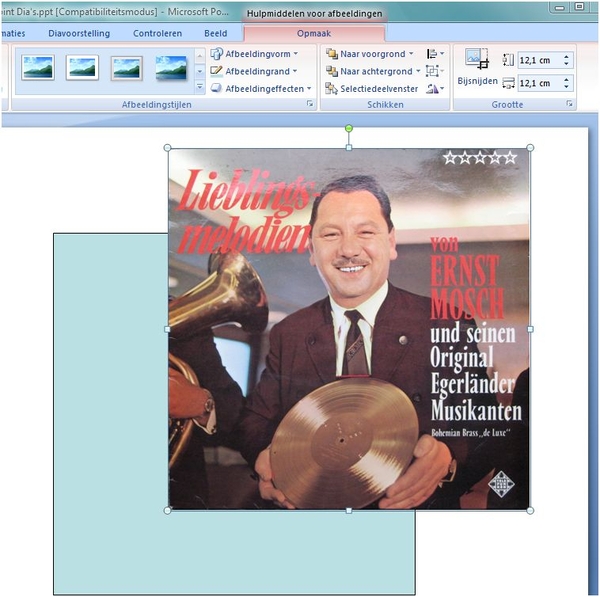
Task: Apply the fourth picture style with perspective shadow
Action: (x=171, y=67)
